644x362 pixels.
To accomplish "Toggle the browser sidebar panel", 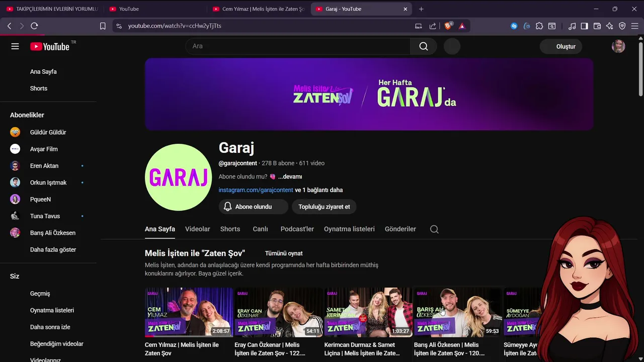I will click(584, 26).
